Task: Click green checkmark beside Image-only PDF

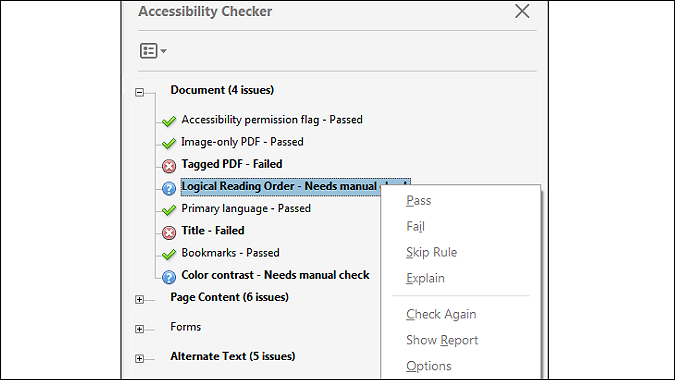Action: 169,143
